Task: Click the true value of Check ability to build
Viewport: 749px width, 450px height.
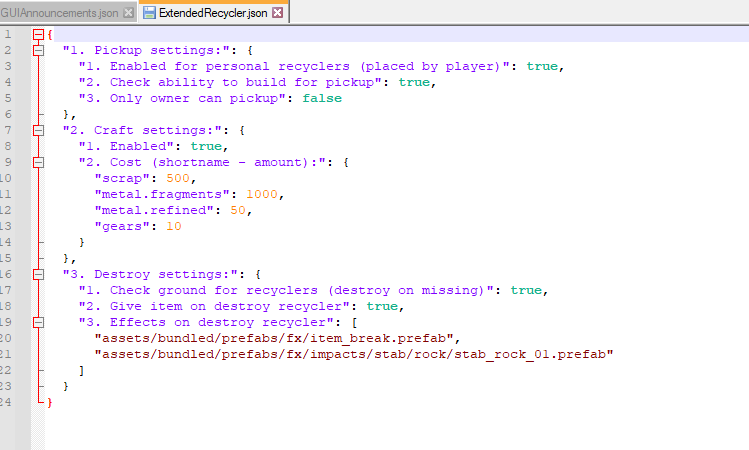Action: (x=414, y=82)
